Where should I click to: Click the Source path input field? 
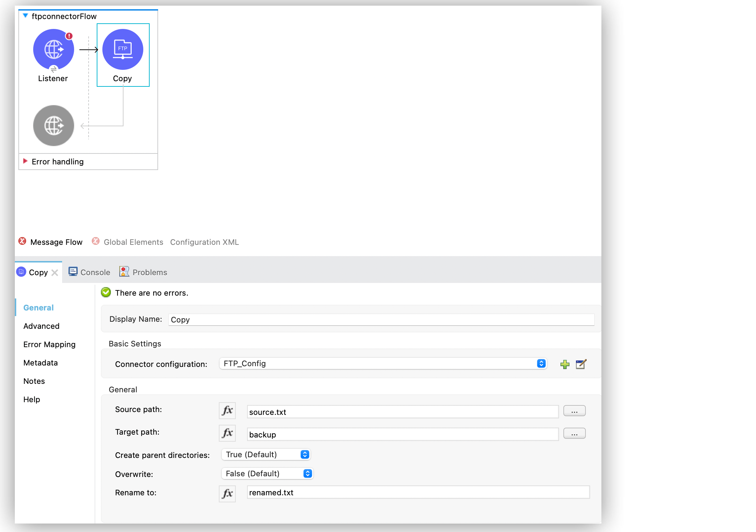click(403, 412)
